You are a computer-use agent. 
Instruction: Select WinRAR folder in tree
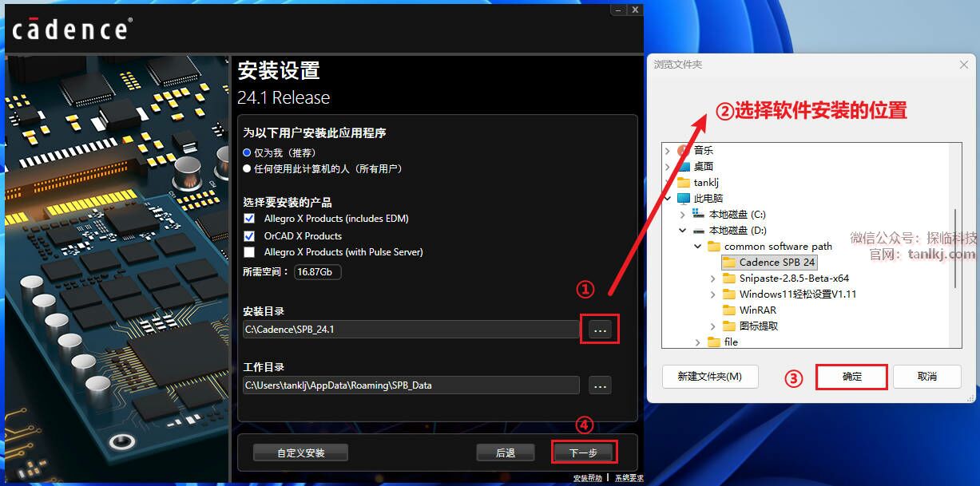(758, 310)
